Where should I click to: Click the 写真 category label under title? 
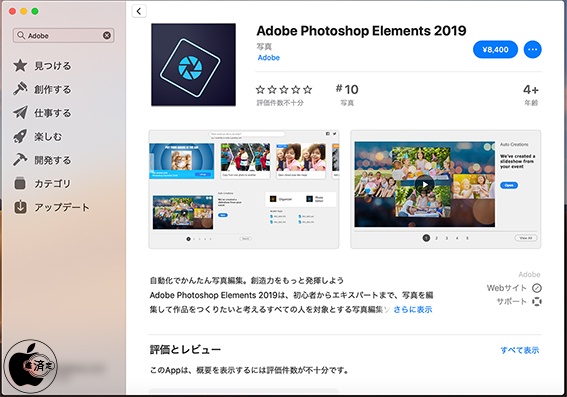pos(264,47)
